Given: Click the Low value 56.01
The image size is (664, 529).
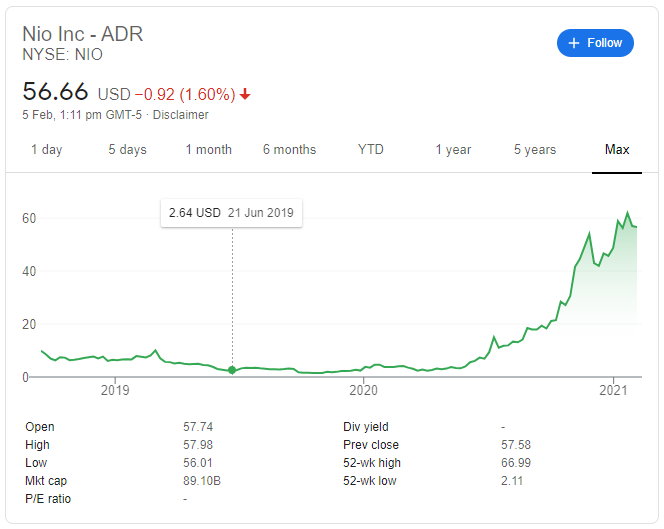Looking at the screenshot, I should pos(197,463).
